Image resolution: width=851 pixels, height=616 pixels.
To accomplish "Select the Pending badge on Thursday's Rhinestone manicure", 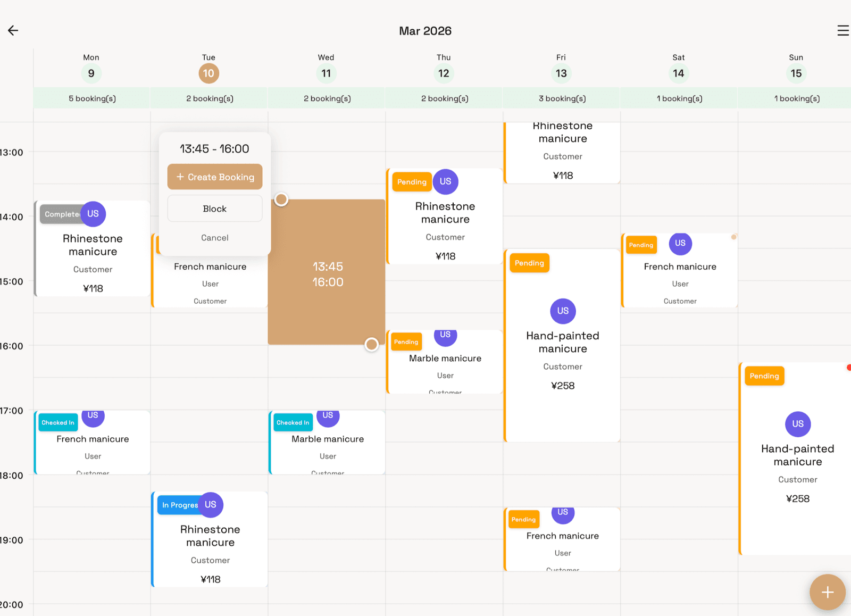I will point(411,182).
